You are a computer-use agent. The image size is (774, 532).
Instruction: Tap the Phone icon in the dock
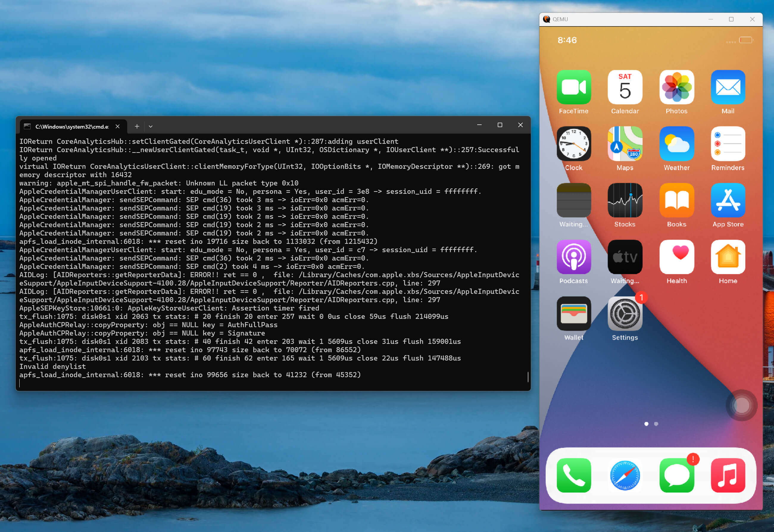(x=573, y=475)
